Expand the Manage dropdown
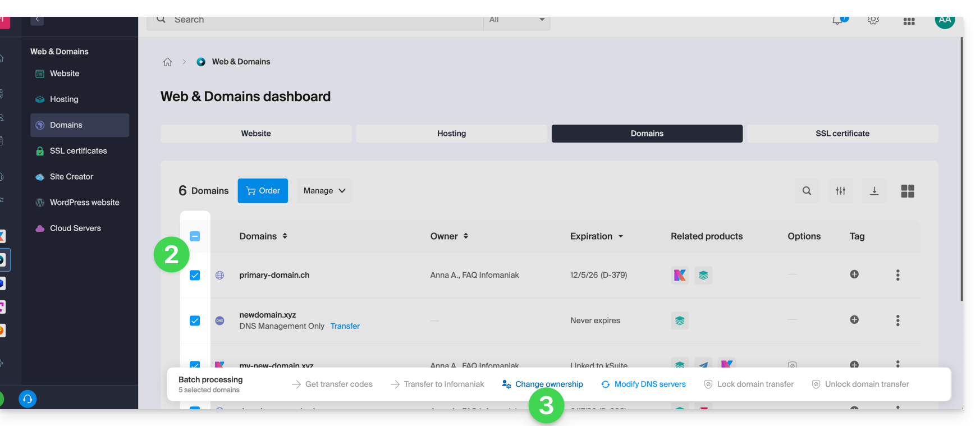This screenshot has height=426, width=980. point(324,191)
